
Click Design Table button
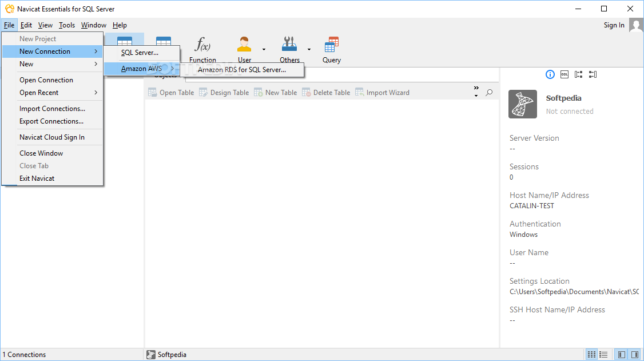tap(224, 93)
